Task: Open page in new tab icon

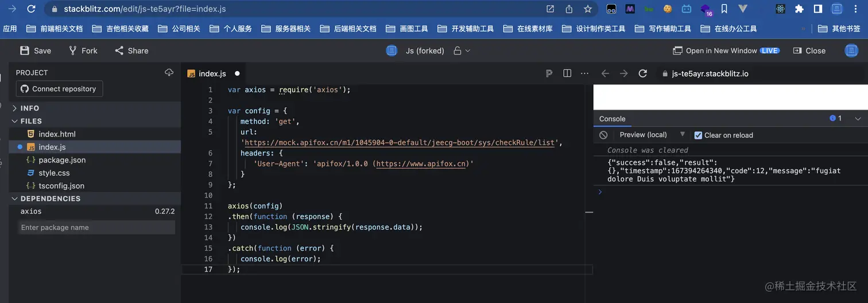Action: click(550, 9)
